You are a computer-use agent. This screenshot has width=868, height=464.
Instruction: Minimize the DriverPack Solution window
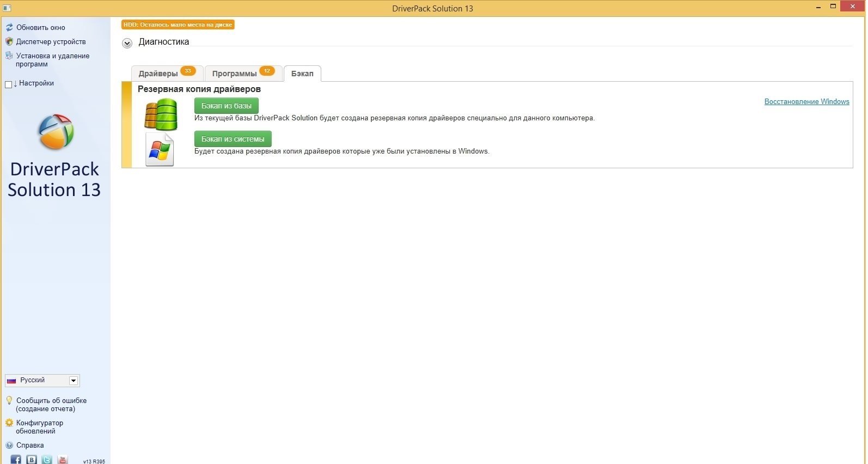[x=819, y=7]
